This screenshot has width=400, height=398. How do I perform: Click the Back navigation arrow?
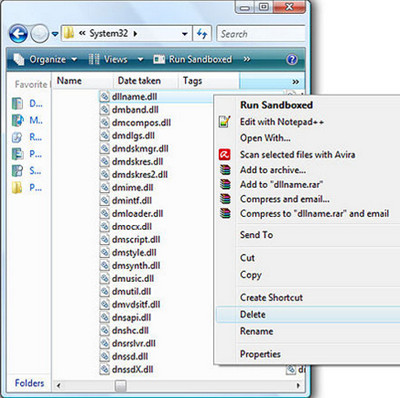tap(18, 34)
